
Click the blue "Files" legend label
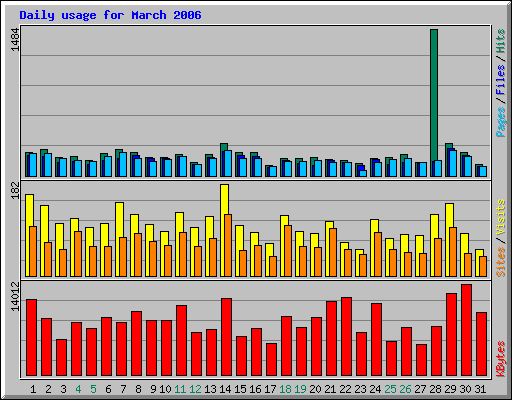click(x=501, y=80)
